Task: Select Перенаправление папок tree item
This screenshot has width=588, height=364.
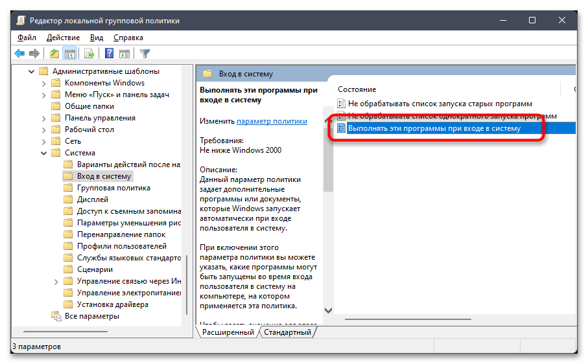Action: pyautogui.click(x=121, y=234)
